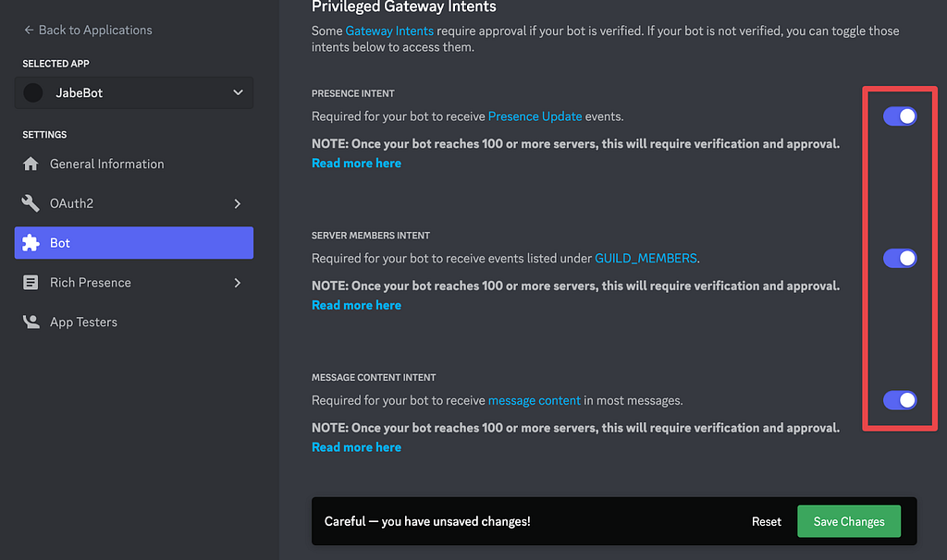Follow the GUILD_MEMBERS link
Image resolution: width=947 pixels, height=560 pixels.
pos(646,258)
